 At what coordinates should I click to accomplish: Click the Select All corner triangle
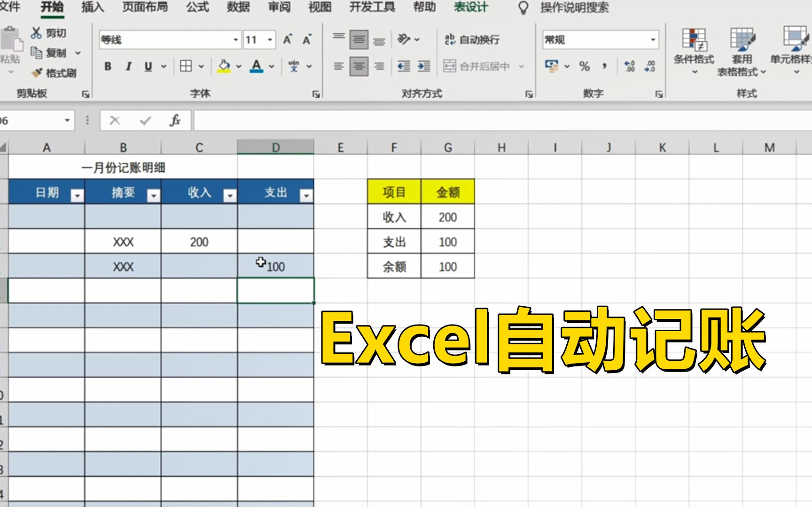[x=4, y=147]
